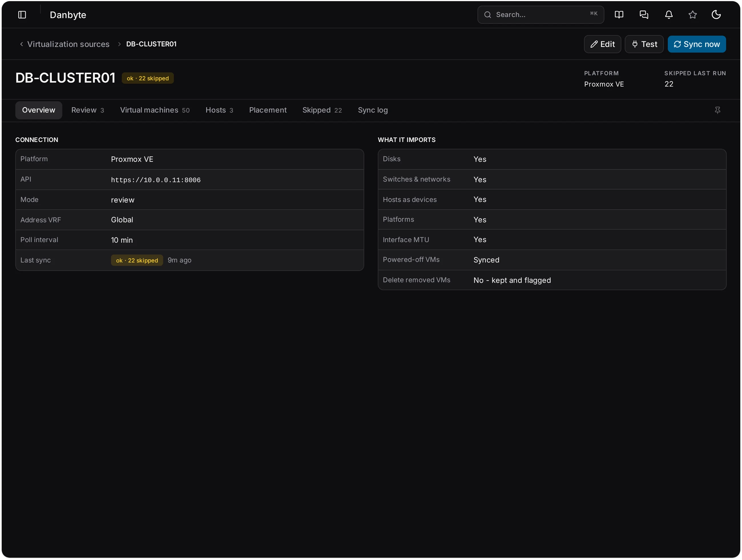Select the Overview tab
This screenshot has width=742, height=560.
[39, 110]
